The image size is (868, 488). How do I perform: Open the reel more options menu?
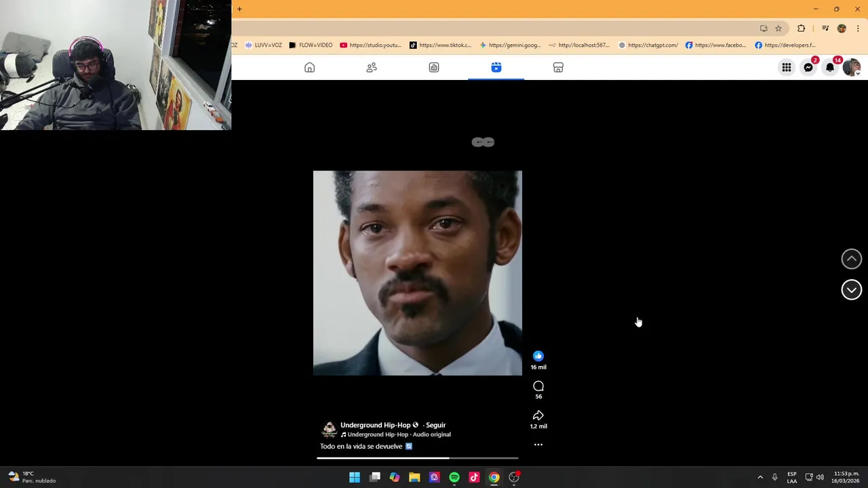(538, 445)
